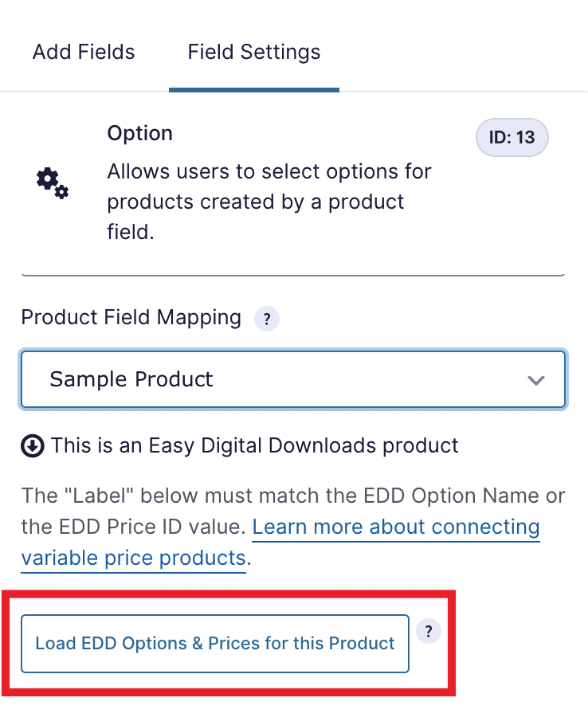Switch to the Add Fields tab

click(84, 53)
